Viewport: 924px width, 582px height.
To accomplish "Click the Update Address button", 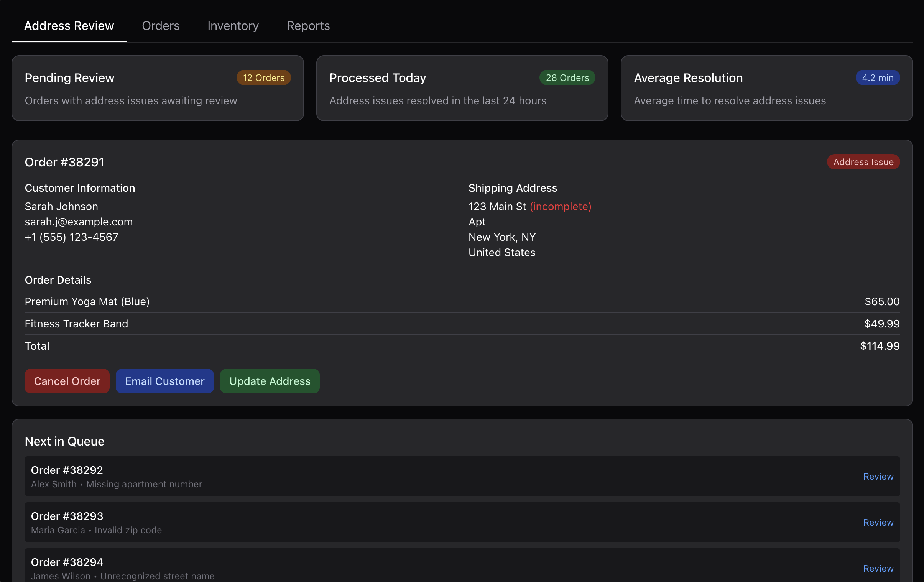I will [x=270, y=381].
